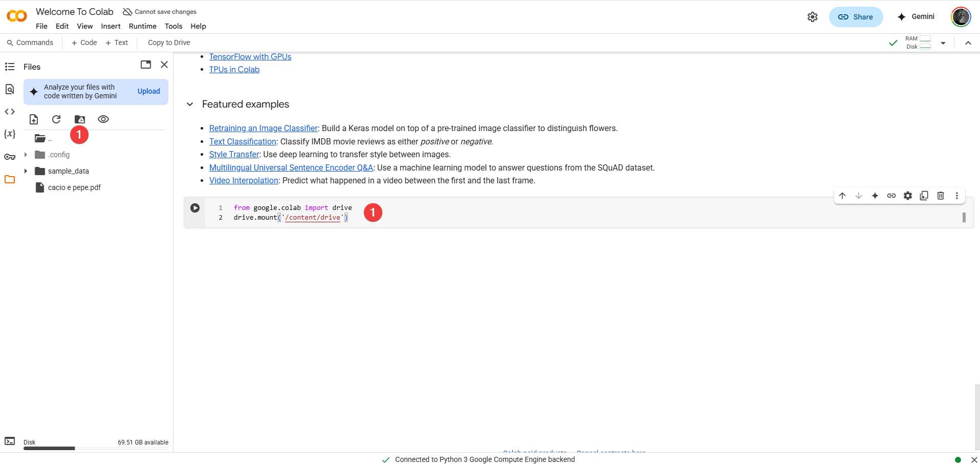Image resolution: width=980 pixels, height=465 pixels.
Task: Go up to parent directory folder
Action: 43,138
